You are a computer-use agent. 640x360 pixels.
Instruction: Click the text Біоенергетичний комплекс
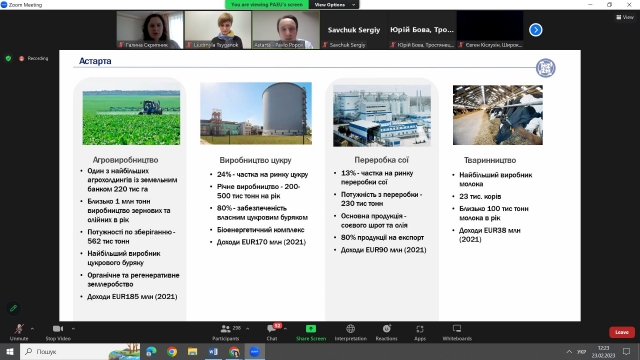point(260,230)
